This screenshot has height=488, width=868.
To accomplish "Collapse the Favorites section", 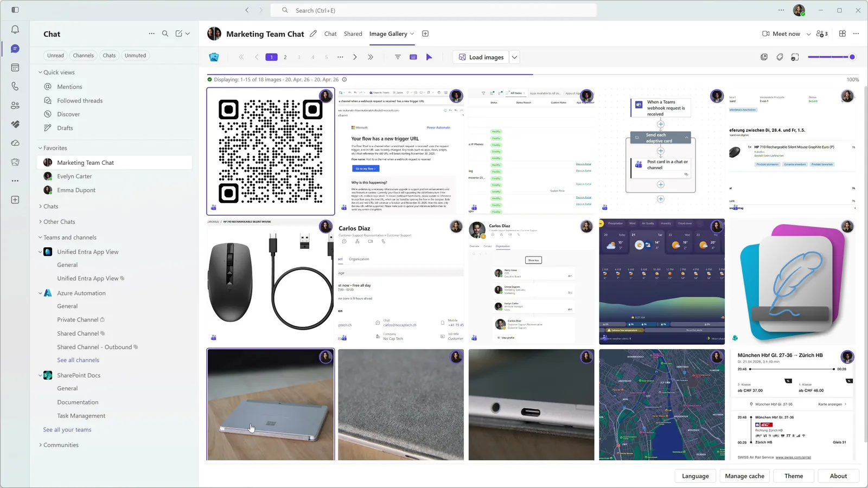I will [40, 148].
